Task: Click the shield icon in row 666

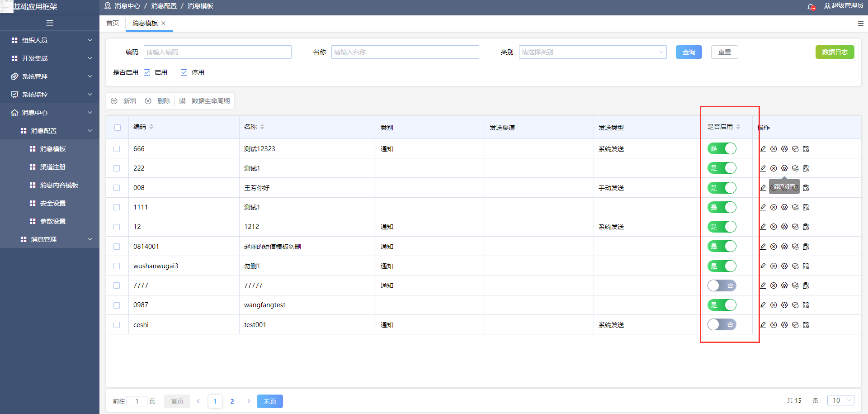Action: pos(795,149)
